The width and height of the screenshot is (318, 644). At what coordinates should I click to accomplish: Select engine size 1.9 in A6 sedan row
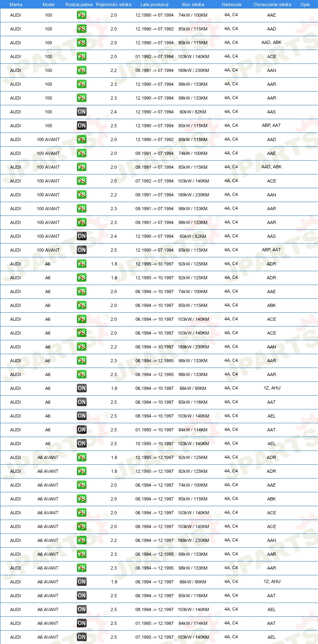(x=114, y=388)
